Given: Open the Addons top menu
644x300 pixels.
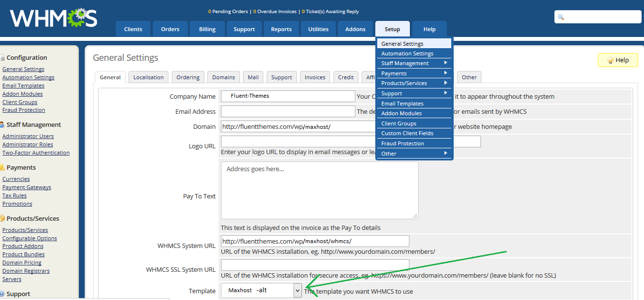Looking at the screenshot, I should click(x=355, y=29).
